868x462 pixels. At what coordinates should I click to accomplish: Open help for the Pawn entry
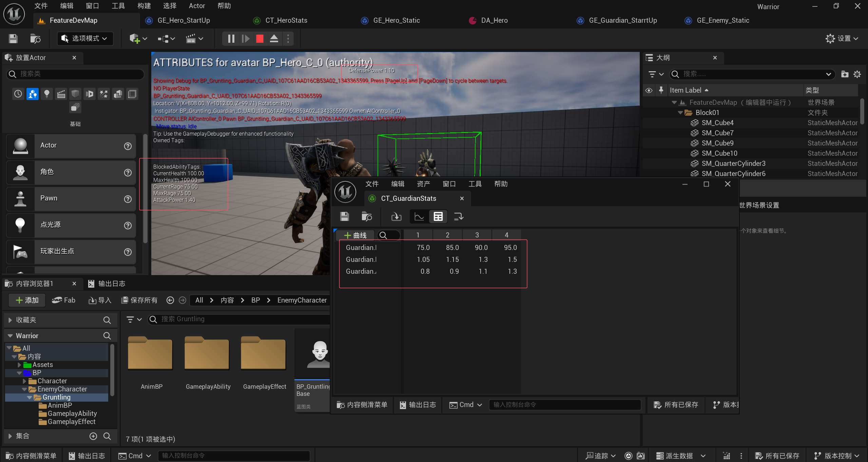click(x=128, y=199)
